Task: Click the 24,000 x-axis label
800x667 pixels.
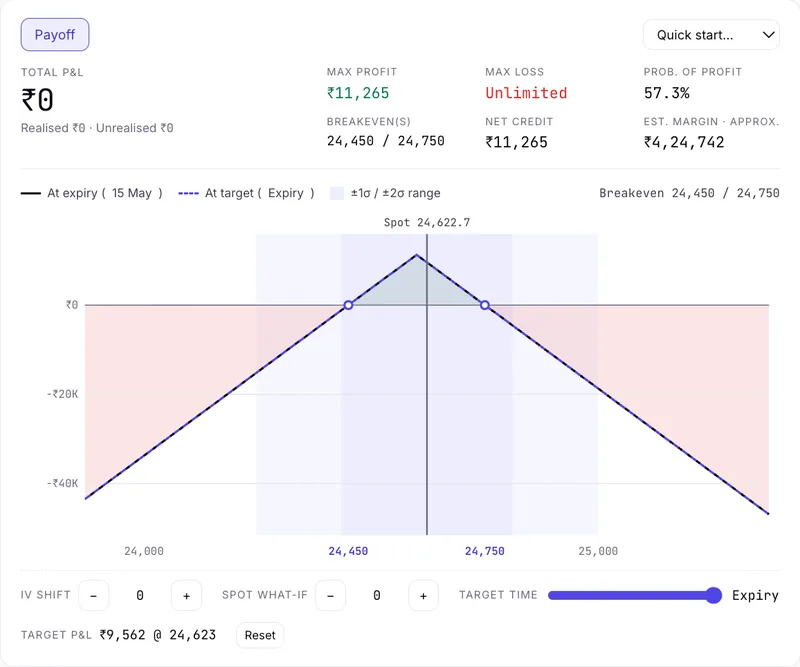Action: (144, 551)
